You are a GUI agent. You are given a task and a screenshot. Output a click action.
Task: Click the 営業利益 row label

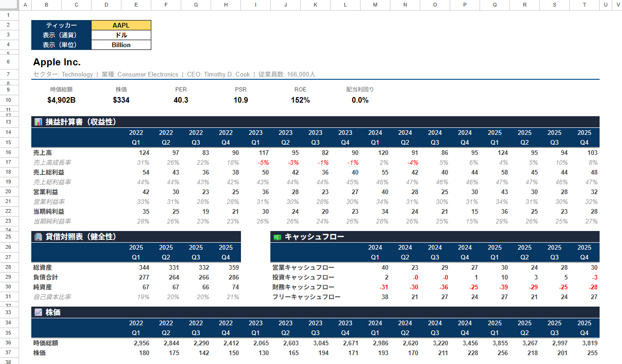click(x=46, y=192)
